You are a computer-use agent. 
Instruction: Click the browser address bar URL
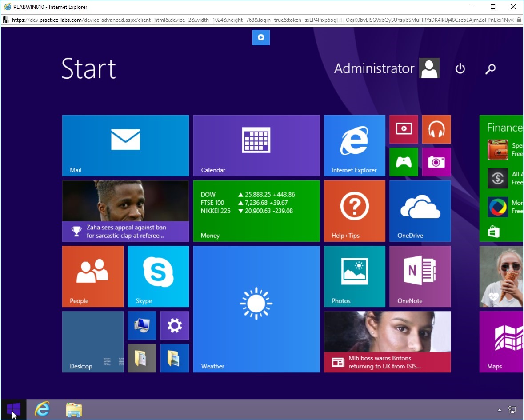263,20
